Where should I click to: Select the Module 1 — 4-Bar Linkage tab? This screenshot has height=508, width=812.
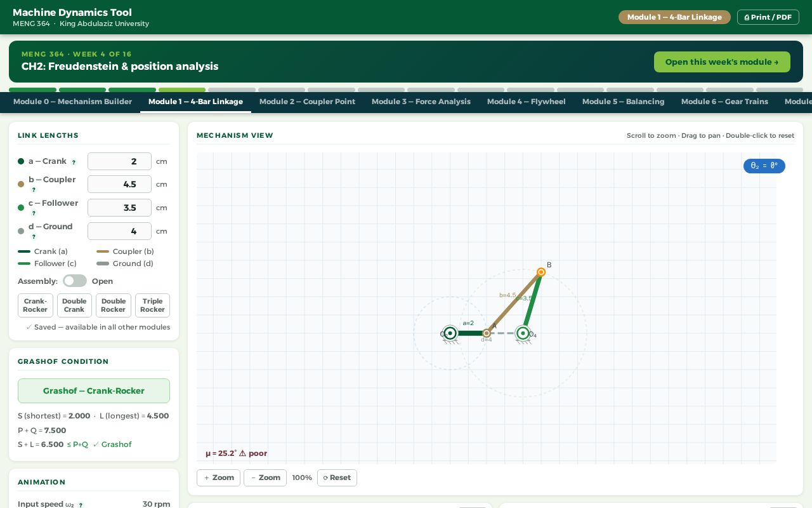pyautogui.click(x=195, y=102)
